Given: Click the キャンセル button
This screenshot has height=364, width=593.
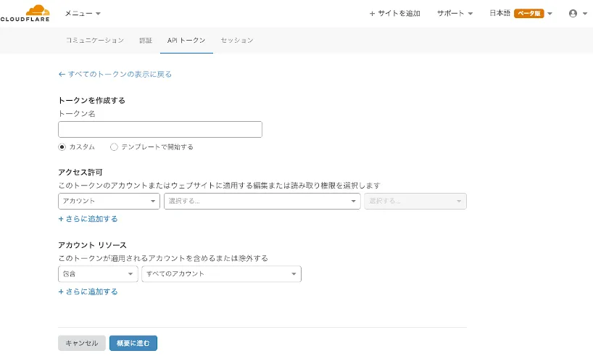Looking at the screenshot, I should [x=82, y=343].
